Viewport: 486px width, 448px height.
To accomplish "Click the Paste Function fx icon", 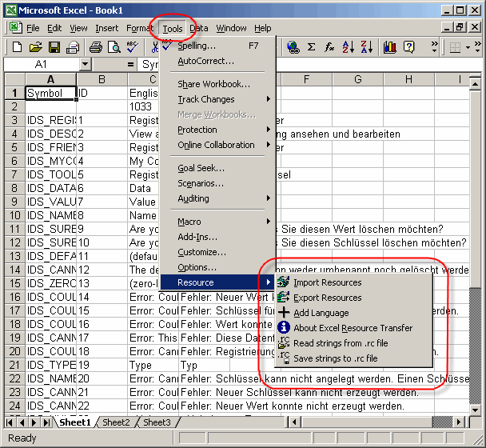I will 329,48.
